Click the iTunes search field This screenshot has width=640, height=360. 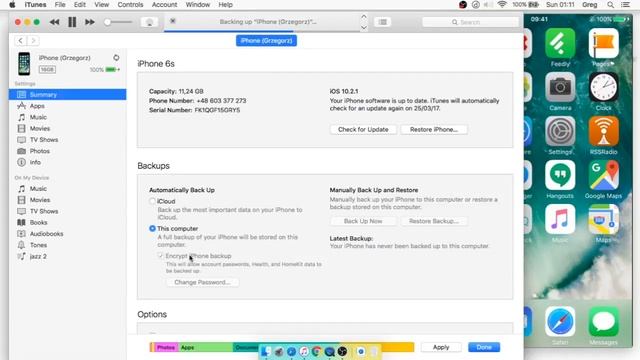[x=470, y=22]
